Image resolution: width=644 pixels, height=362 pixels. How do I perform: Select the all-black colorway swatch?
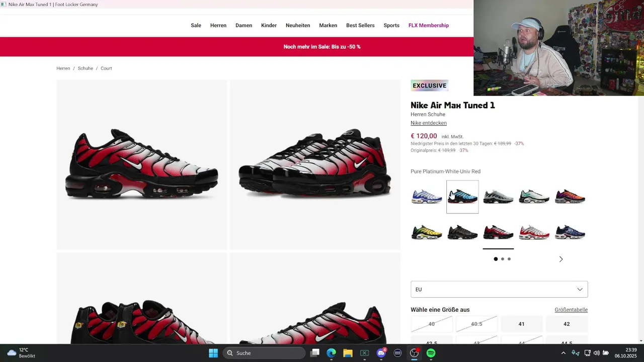click(x=462, y=232)
